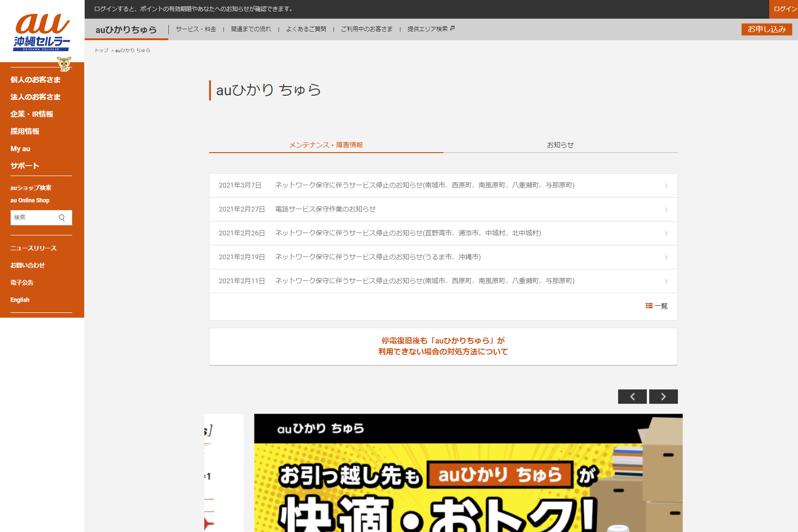Viewport: 798px width, 532px height.
Task: Open お問い合わせ in sidebar
Action: 28,265
